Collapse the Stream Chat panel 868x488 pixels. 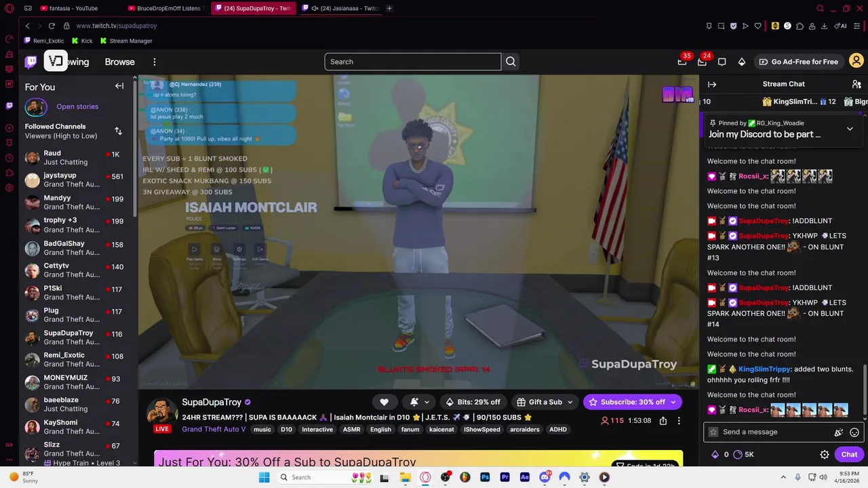[x=712, y=84]
